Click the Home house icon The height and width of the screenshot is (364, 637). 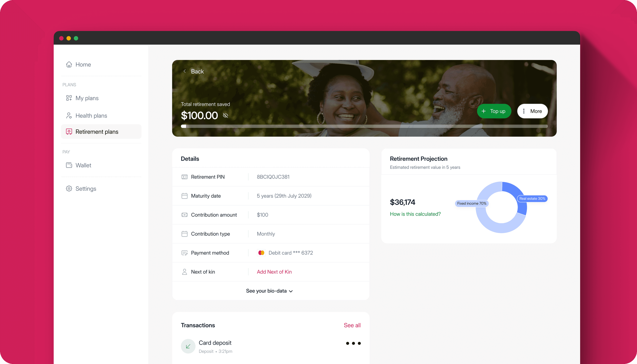point(69,65)
